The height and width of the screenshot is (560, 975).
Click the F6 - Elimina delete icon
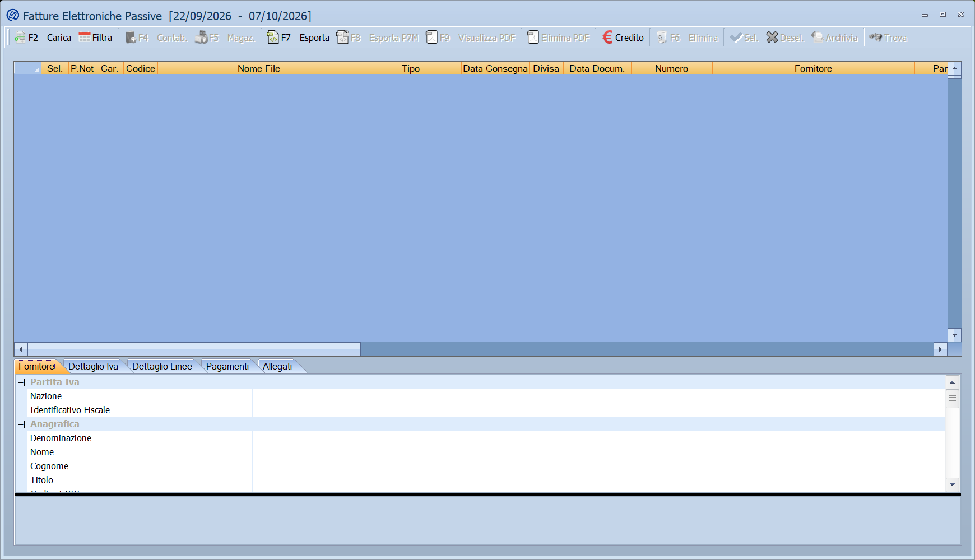(x=662, y=38)
